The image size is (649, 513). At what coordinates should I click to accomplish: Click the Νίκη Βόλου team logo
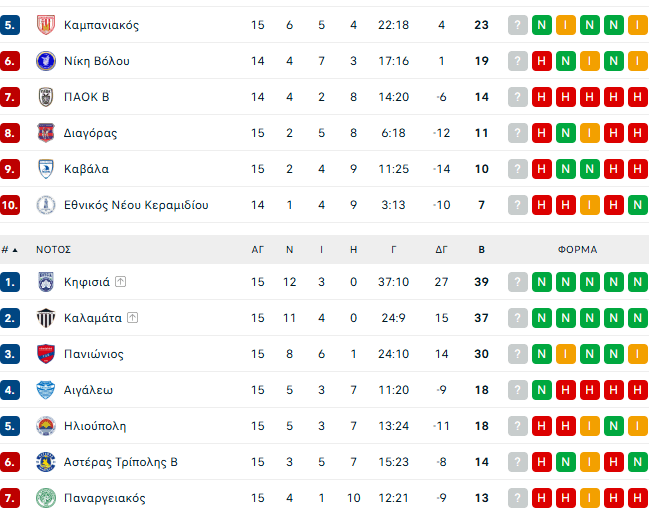tap(45, 61)
